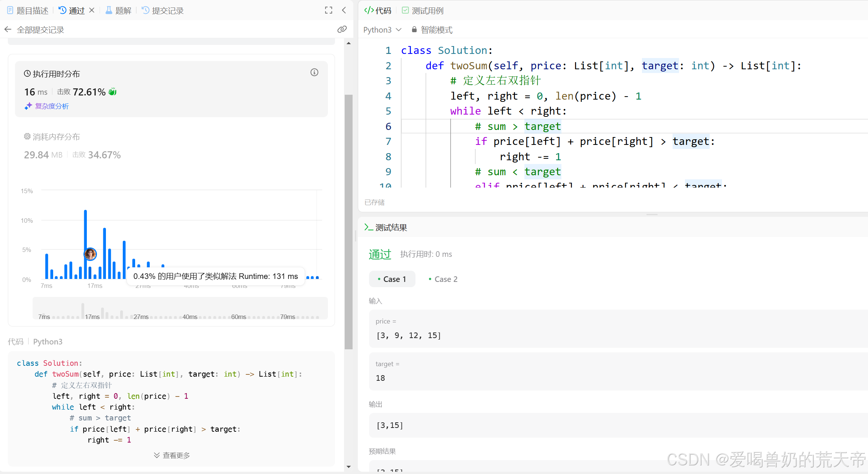Screen dimensions: 868x474
Task: Click the target value 18 box
Action: pos(618,371)
